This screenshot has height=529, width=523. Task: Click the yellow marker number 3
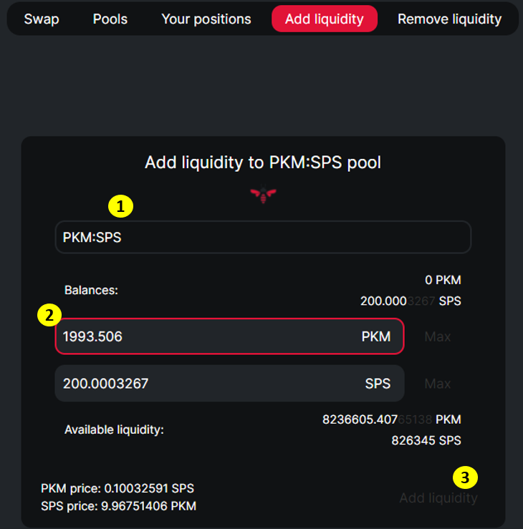click(x=465, y=477)
